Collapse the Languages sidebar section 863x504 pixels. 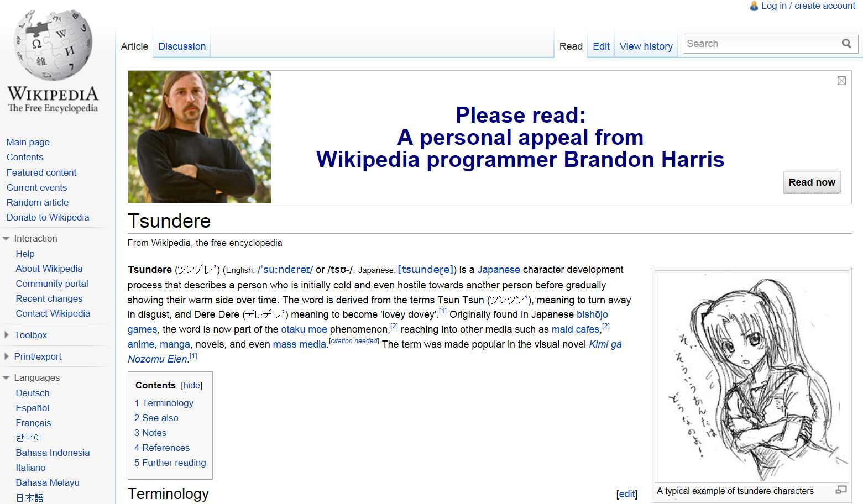[6, 378]
